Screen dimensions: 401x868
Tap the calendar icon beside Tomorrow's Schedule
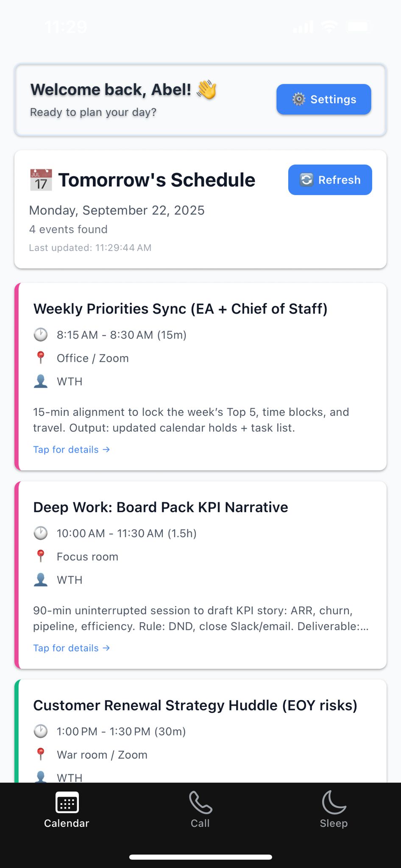[41, 179]
